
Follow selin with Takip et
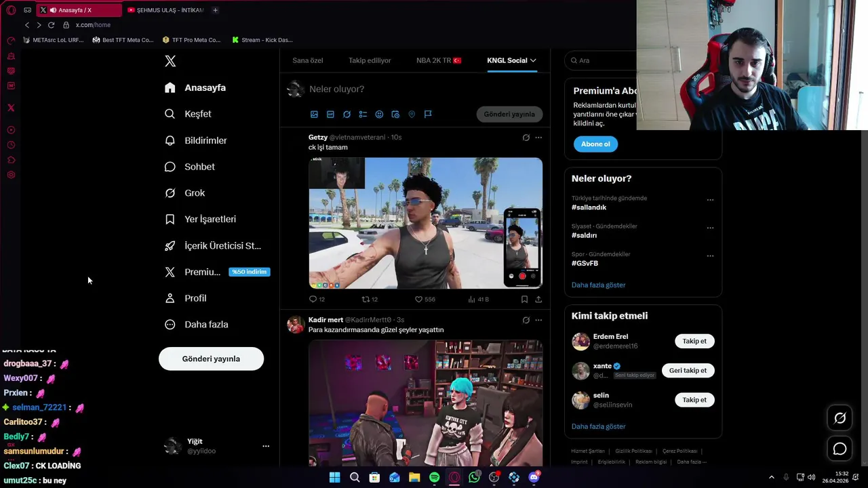click(x=694, y=400)
